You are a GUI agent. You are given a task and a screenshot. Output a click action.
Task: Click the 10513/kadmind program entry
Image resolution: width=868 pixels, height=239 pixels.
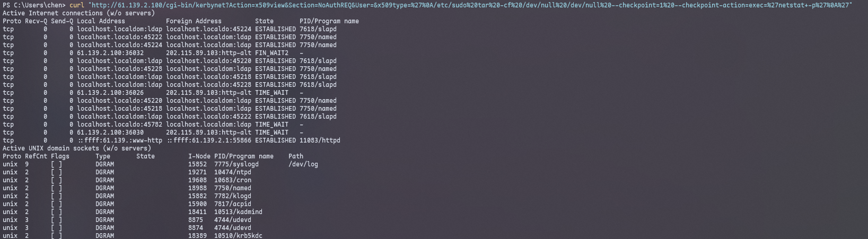(x=238, y=212)
